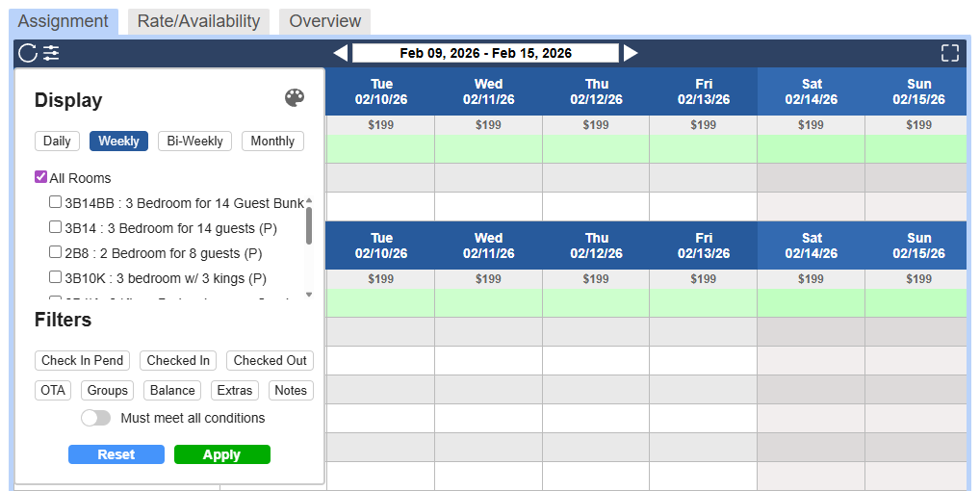Screen dimensions: 980x491
Task: Switch to the Rate/Availability tab
Action: [198, 21]
